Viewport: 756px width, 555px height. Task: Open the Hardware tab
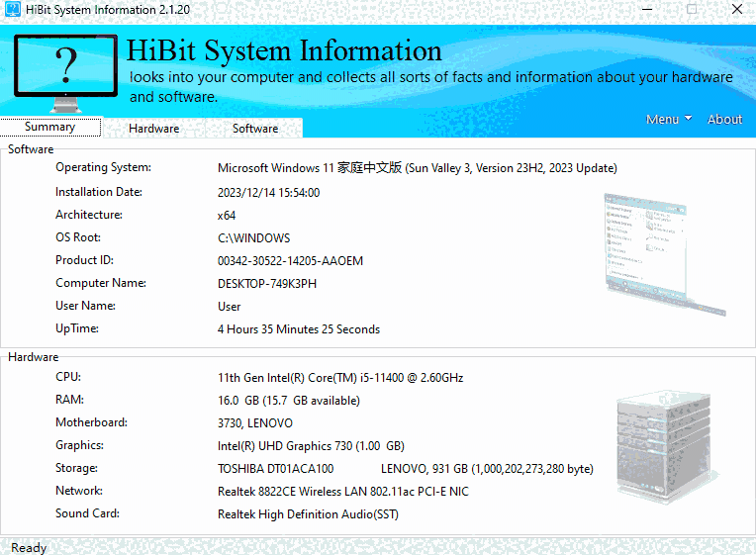pyautogui.click(x=153, y=129)
